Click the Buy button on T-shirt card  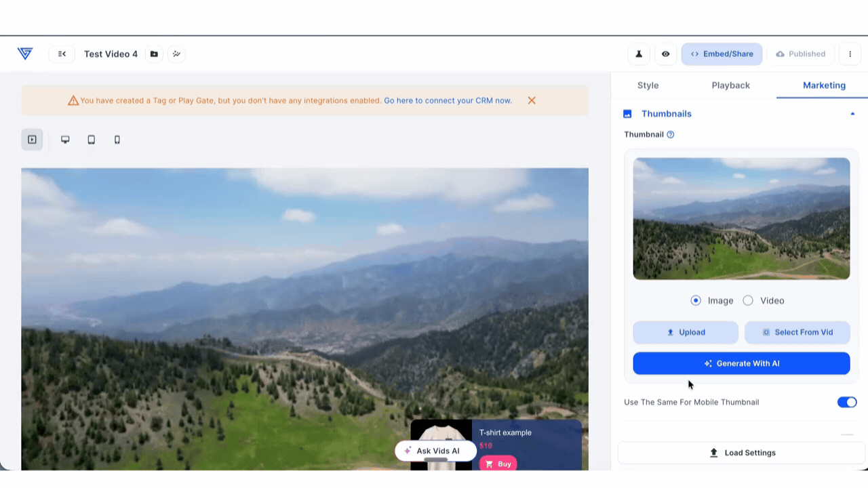point(498,464)
